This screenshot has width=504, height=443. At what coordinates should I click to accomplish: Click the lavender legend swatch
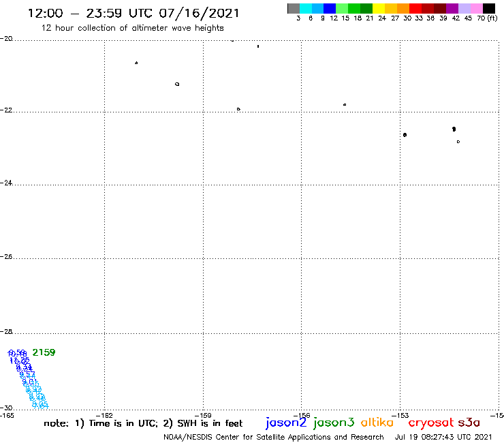(x=464, y=8)
